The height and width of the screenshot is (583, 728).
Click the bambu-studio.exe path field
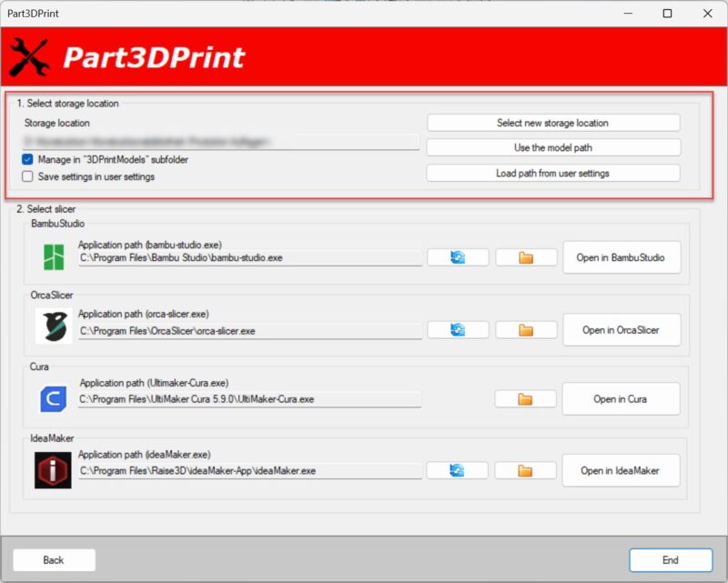tap(250, 258)
